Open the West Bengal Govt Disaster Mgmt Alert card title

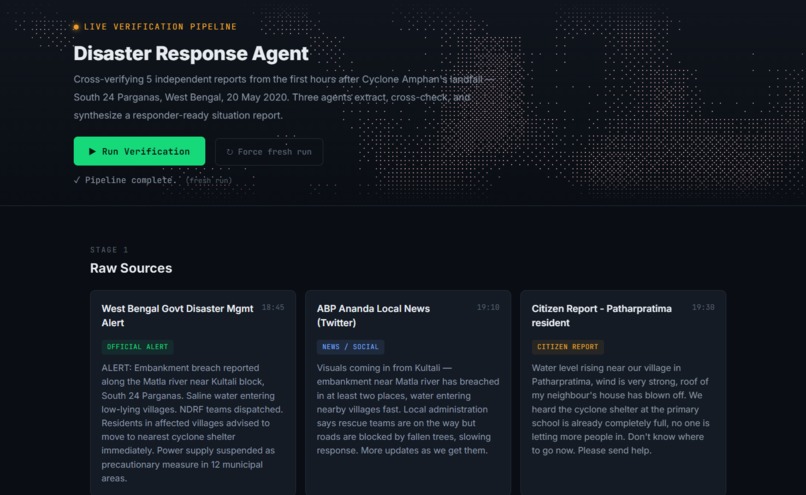click(x=177, y=316)
